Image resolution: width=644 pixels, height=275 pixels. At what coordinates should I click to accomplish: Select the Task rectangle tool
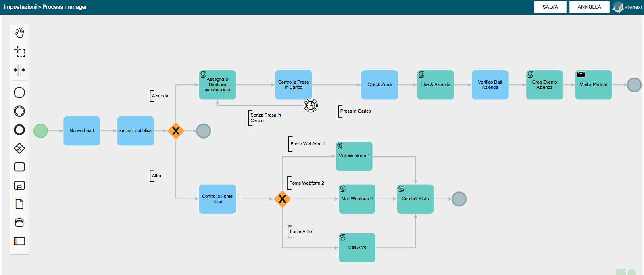tap(19, 167)
